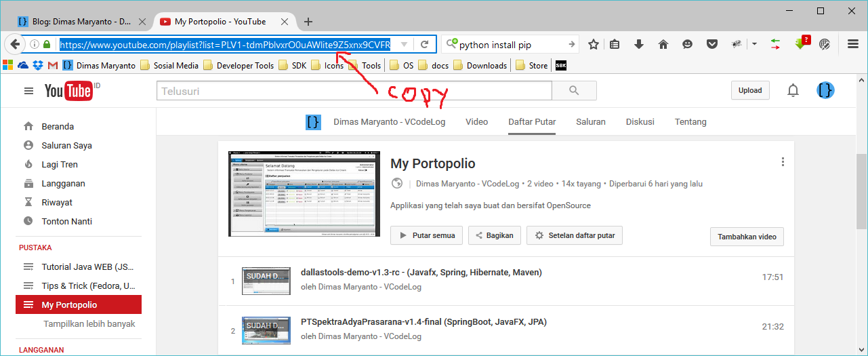Open the docs bookmark folder
The height and width of the screenshot is (356, 868).
[x=434, y=65]
